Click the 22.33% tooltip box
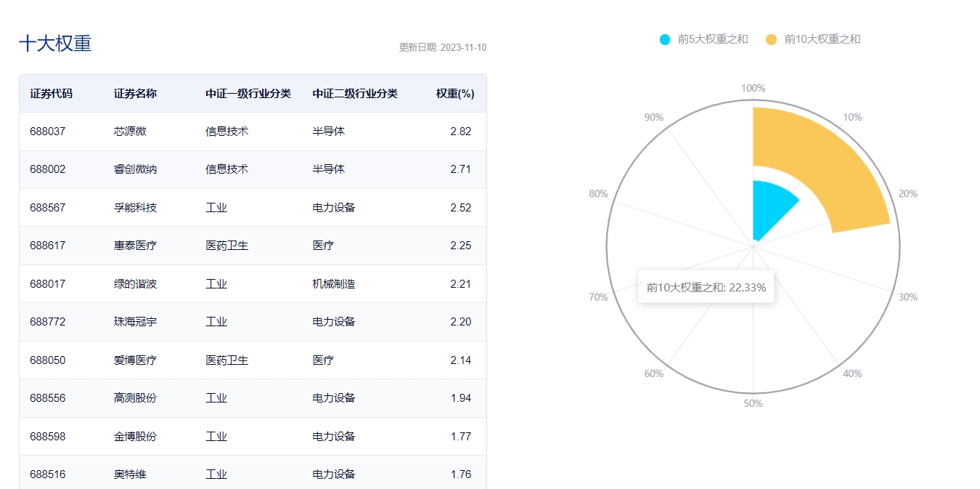 point(706,287)
